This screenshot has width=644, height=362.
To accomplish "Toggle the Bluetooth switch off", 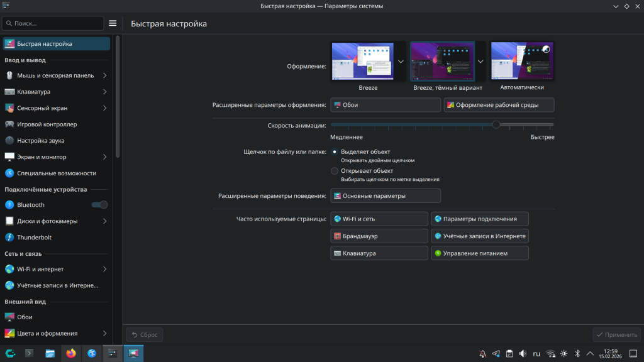I will coord(100,205).
